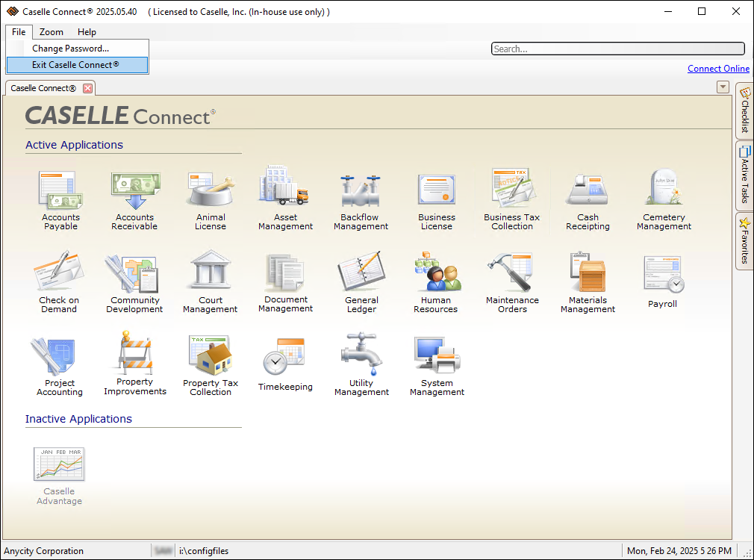Open the Payroll application
This screenshot has width=754, height=560.
(x=663, y=282)
